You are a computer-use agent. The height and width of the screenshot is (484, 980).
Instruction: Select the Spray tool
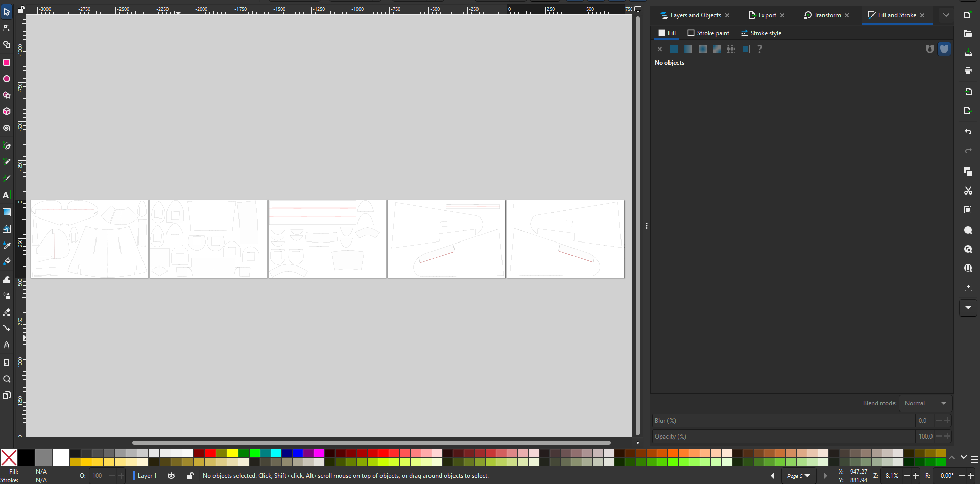pyautogui.click(x=7, y=296)
